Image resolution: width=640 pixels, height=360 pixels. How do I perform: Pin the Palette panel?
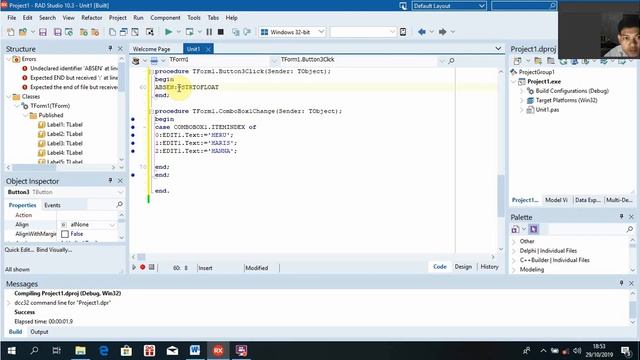[x=621, y=217]
